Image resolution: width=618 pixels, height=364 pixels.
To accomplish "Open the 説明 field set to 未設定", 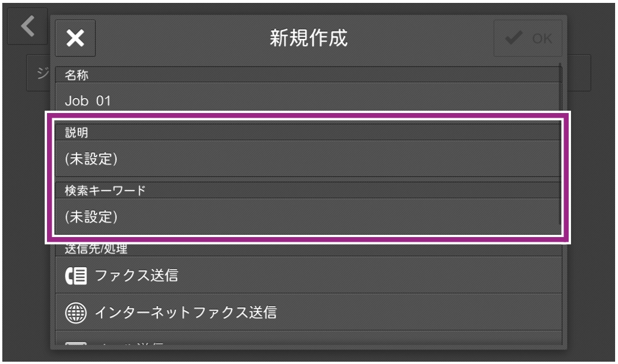I will [308, 159].
